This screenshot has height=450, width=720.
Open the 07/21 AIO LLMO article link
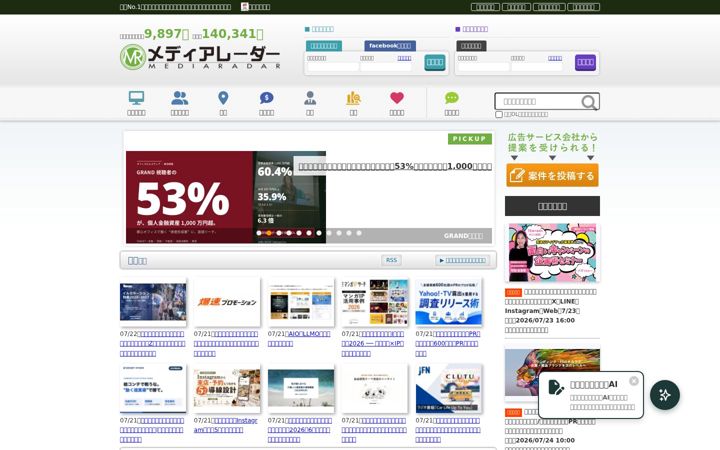(x=299, y=339)
